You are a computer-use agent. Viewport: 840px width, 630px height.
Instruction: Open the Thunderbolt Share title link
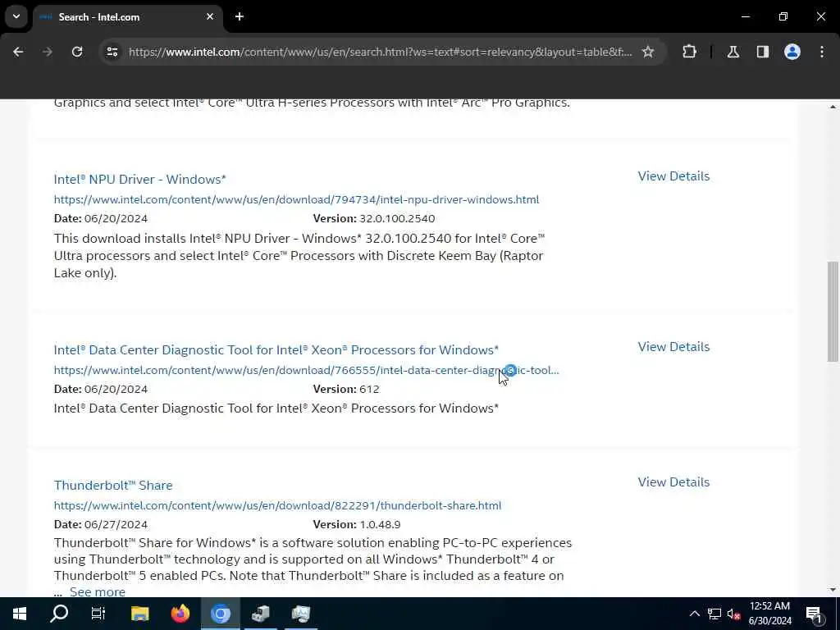113,486
